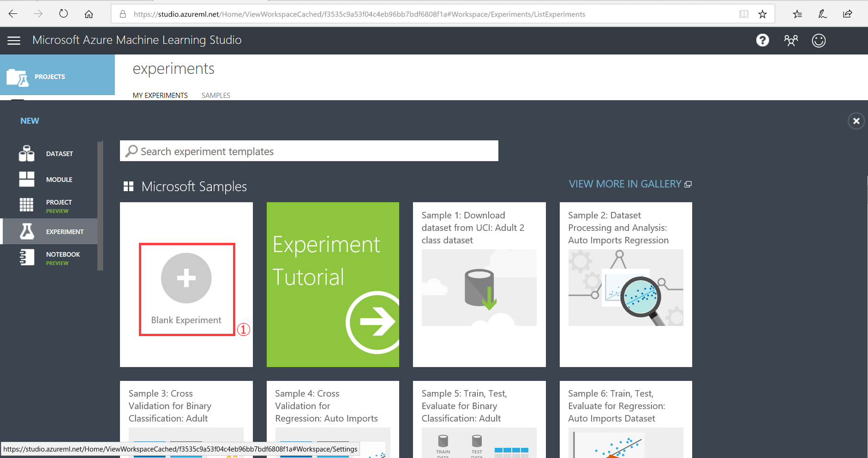Click the search magnifier icon
The height and width of the screenshot is (458, 868).
132,151
